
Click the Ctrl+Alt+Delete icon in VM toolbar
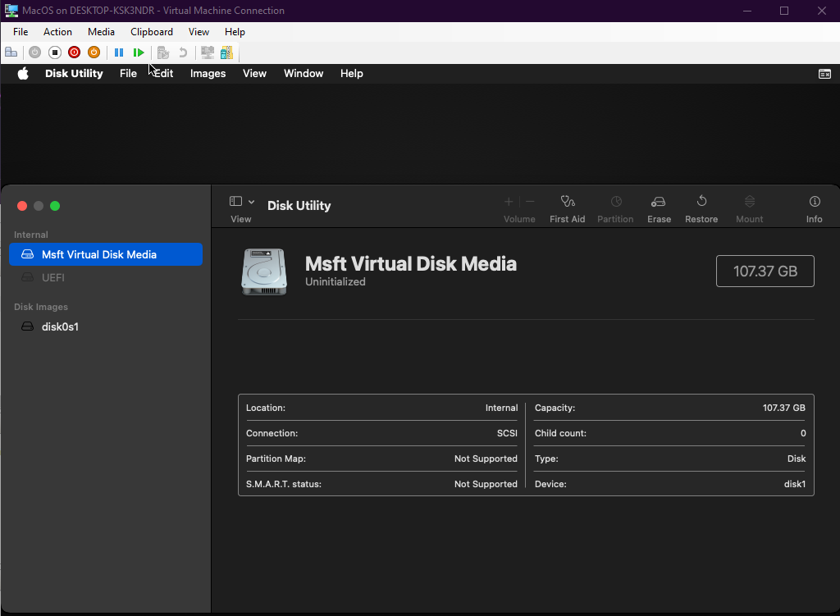(x=11, y=52)
